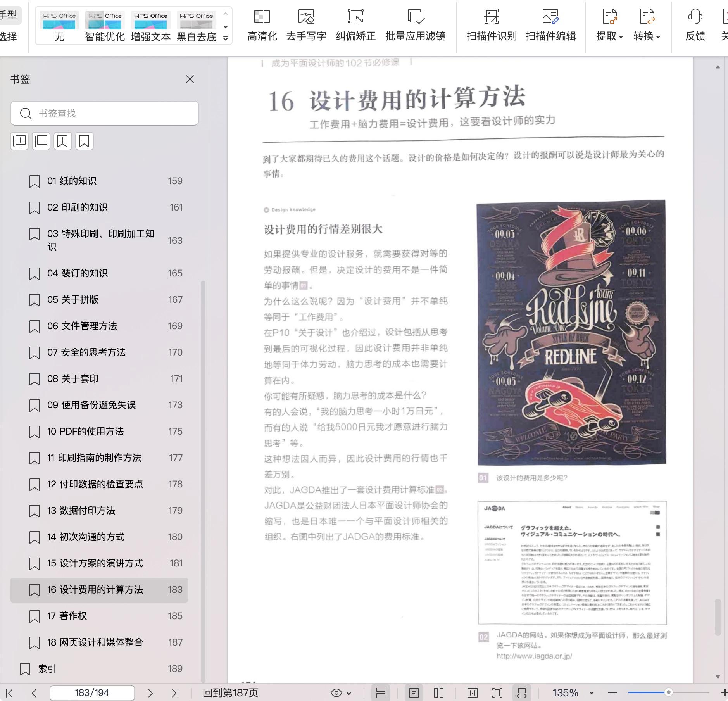Image resolution: width=728 pixels, height=701 pixels.
Task: Expand the 转换 dropdown menu
Action: pyautogui.click(x=647, y=36)
